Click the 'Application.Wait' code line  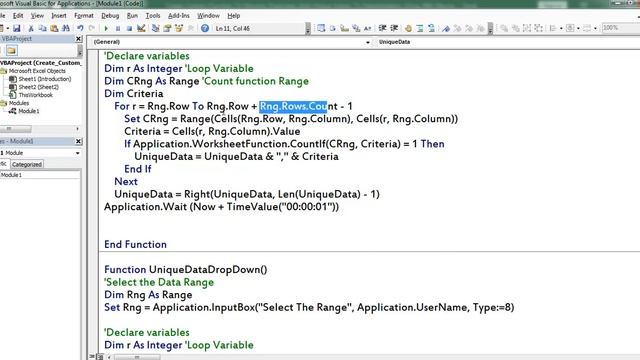(221, 207)
